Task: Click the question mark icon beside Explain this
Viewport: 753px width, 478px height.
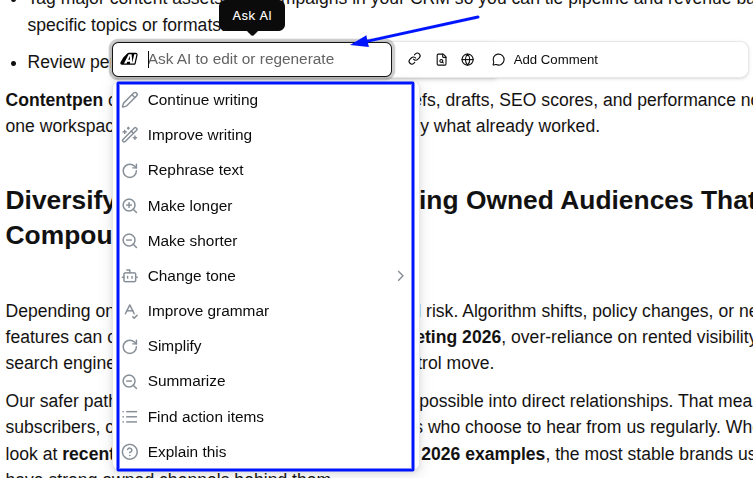Action: [x=130, y=452]
